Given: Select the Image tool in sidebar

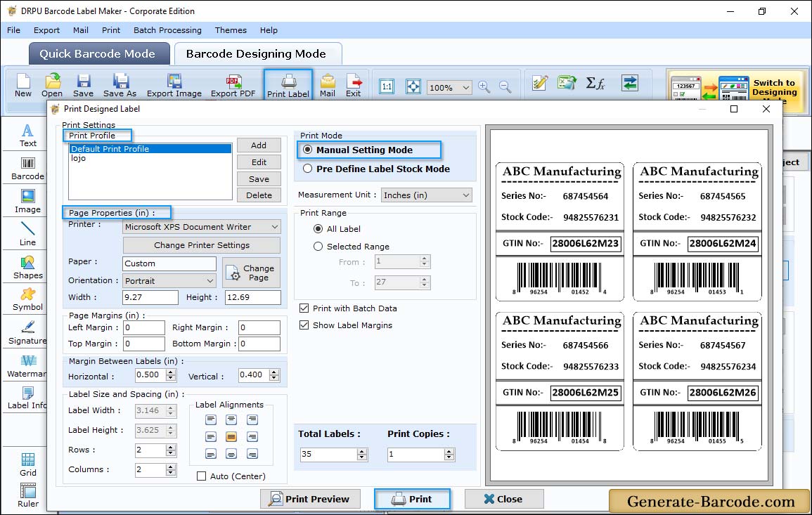Looking at the screenshot, I should [x=28, y=202].
